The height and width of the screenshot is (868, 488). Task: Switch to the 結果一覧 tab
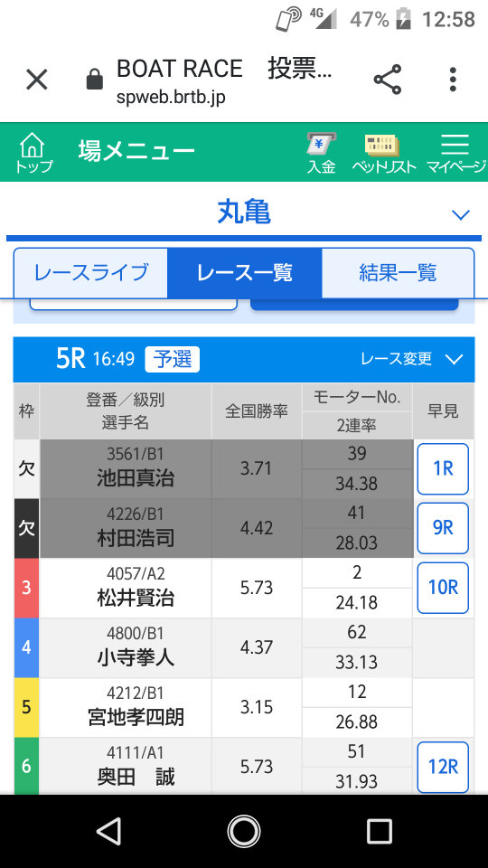(x=398, y=273)
